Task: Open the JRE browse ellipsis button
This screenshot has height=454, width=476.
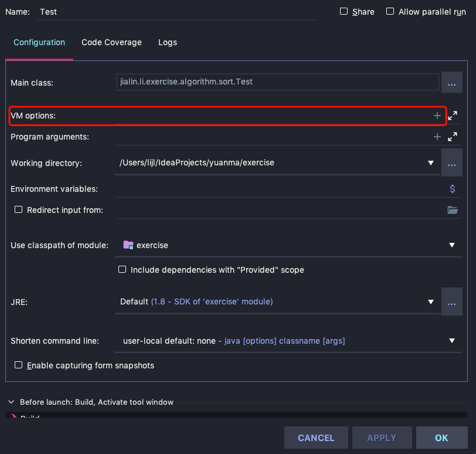Action: point(452,301)
